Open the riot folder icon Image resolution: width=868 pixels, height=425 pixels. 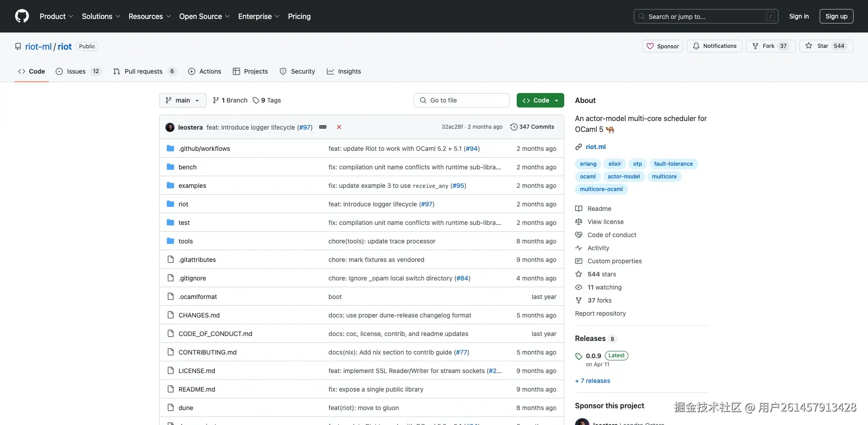tap(170, 204)
